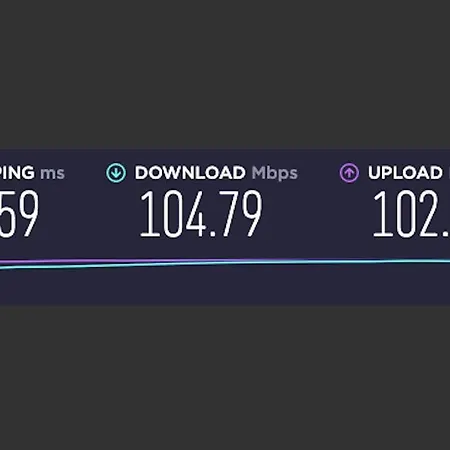This screenshot has height=450, width=450.
Task: Click the Mbps unit beside DOWNLOAD
Action: [275, 174]
